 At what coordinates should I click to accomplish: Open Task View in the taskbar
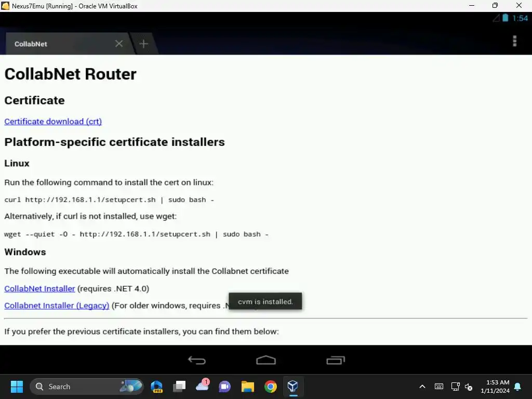(x=179, y=387)
